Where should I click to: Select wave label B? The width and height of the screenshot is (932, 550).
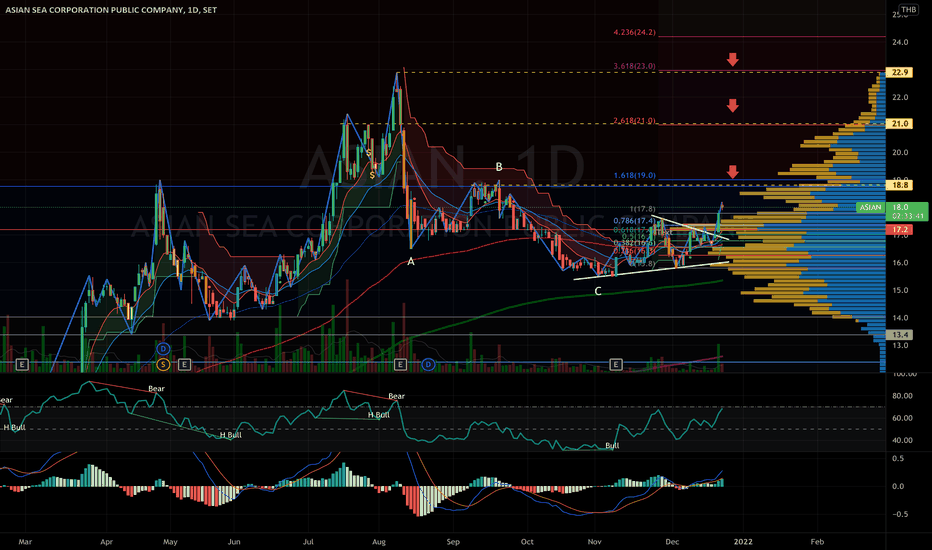[x=499, y=167]
